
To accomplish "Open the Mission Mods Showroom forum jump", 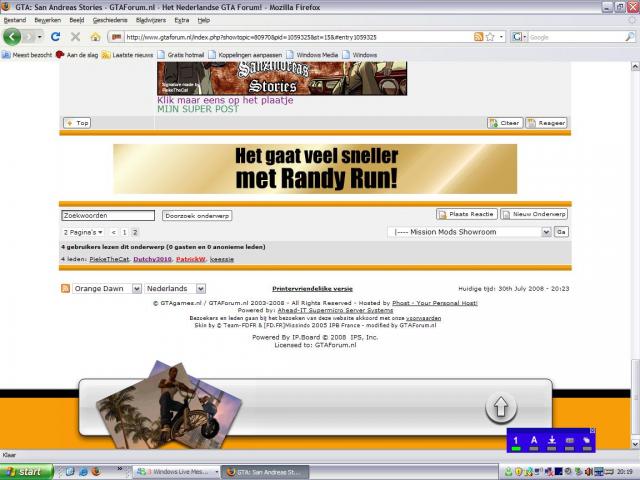I will point(469,232).
